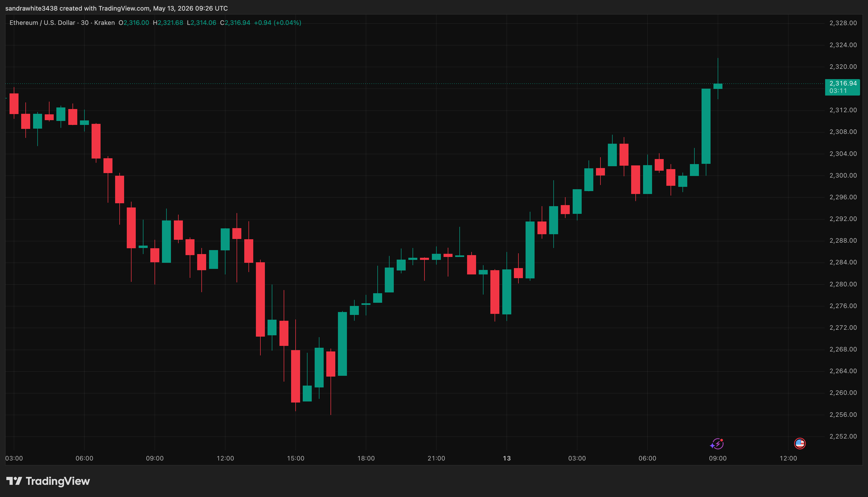Click the open value O2,316.00
The image size is (868, 497).
[134, 23]
